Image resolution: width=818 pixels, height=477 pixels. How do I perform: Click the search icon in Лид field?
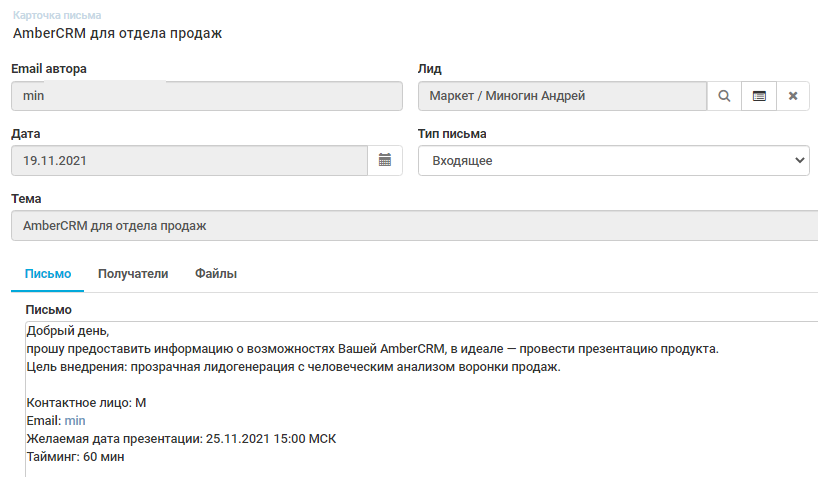tap(724, 96)
